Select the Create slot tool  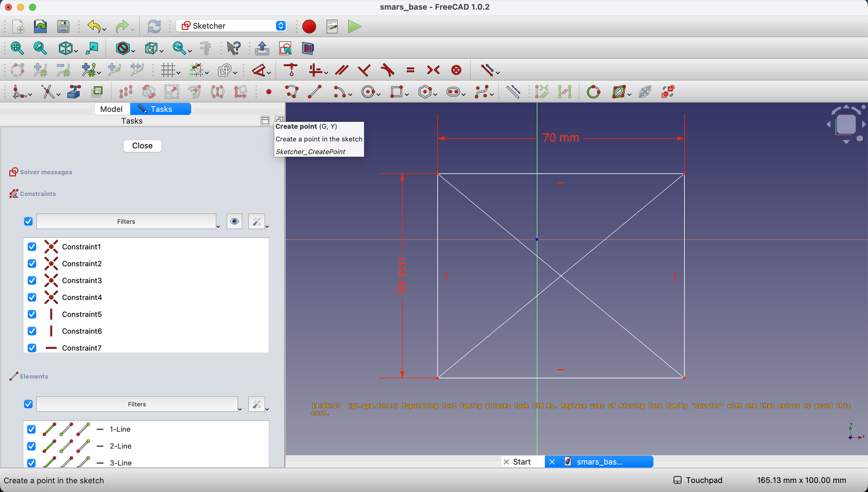(453, 92)
